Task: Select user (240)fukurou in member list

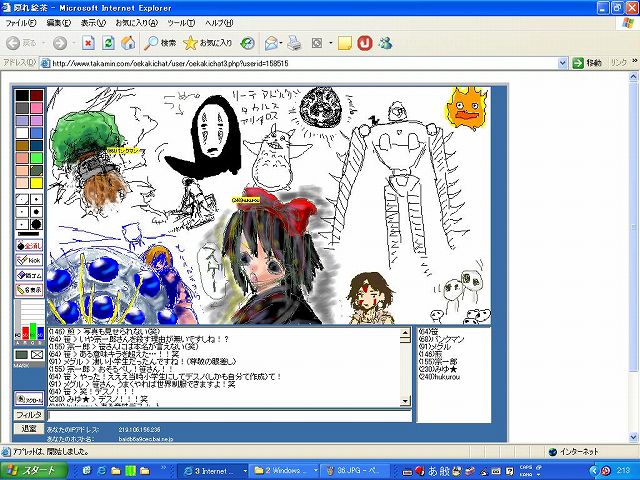Action: point(439,377)
